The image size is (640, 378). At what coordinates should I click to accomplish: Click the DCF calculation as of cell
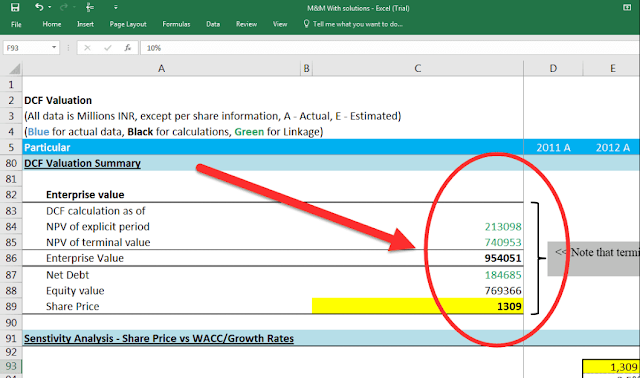click(96, 211)
